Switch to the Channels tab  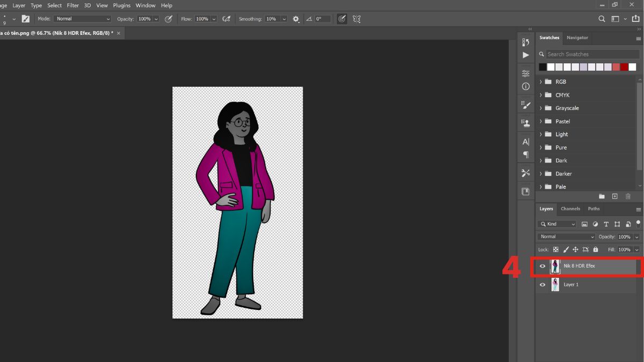click(x=570, y=209)
